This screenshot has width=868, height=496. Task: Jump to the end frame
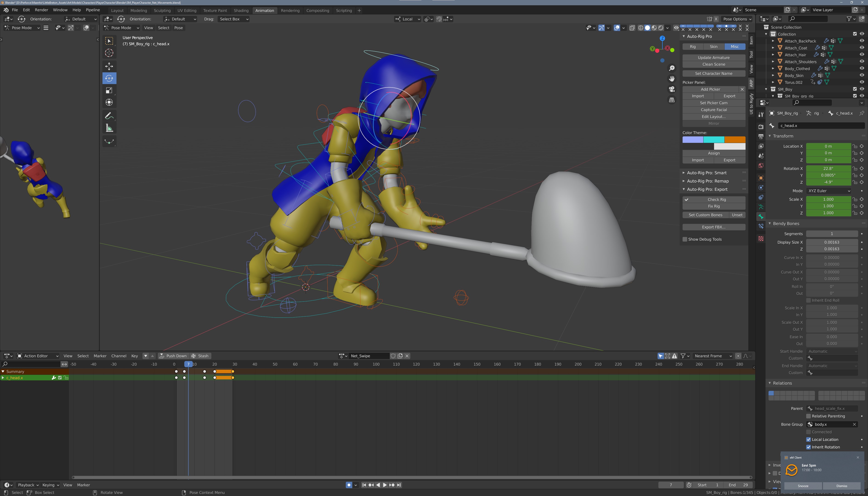coord(399,485)
